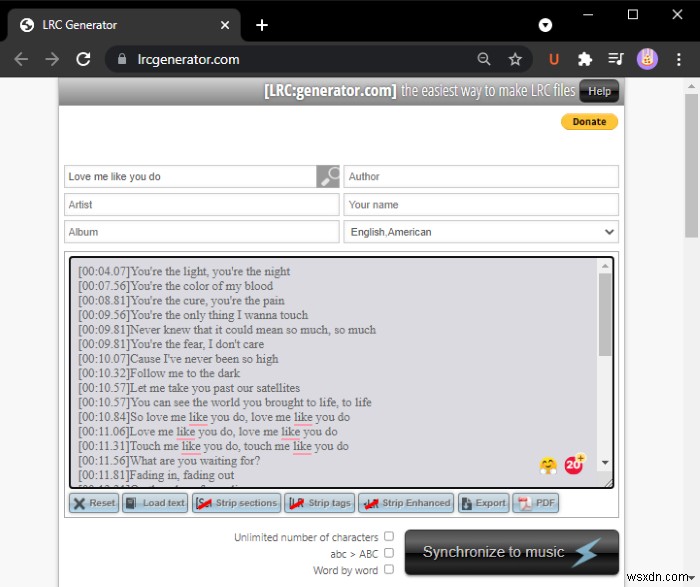Image resolution: width=700 pixels, height=587 pixels.
Task: Click the profile avatar in toolbar
Action: pyautogui.click(x=647, y=59)
